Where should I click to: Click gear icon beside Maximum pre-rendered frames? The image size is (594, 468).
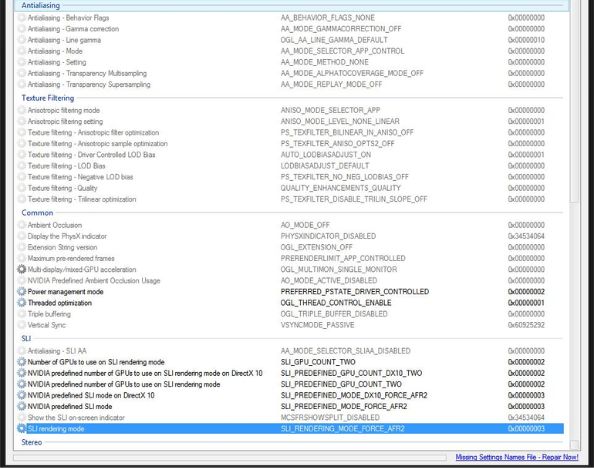[x=22, y=258]
